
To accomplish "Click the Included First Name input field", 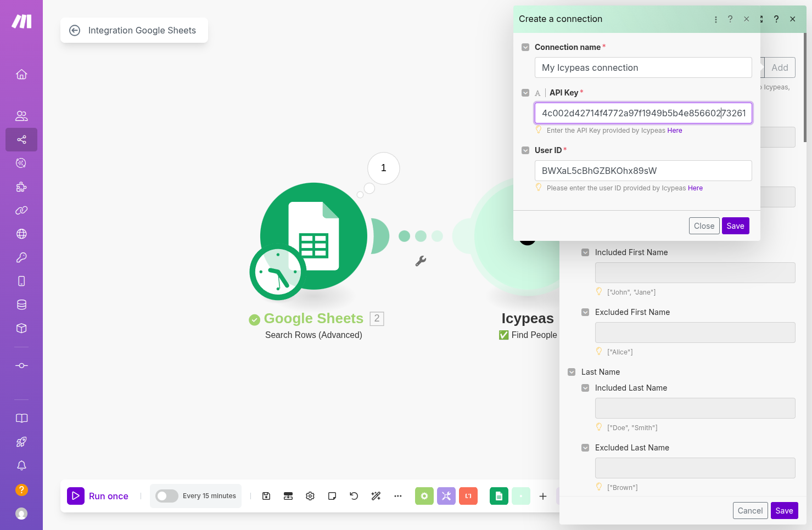I will [x=695, y=273].
